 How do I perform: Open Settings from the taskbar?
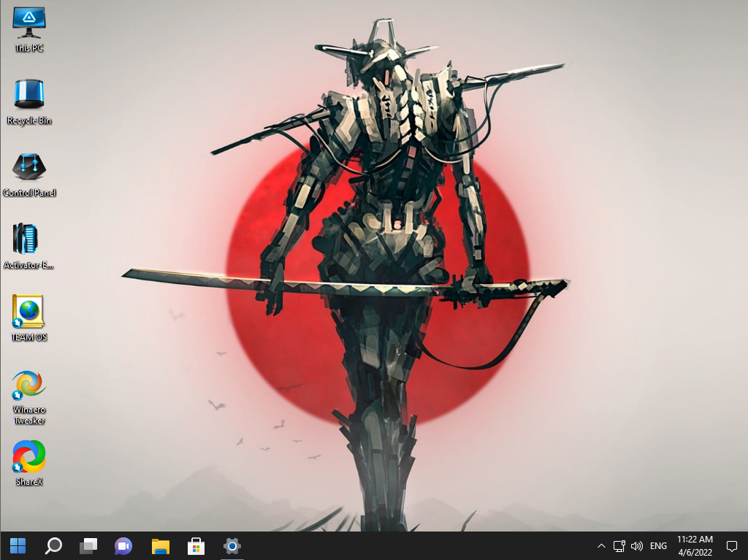[x=232, y=545]
